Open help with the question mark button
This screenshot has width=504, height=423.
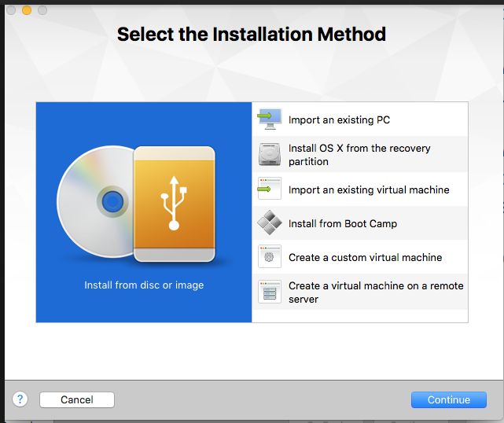pyautogui.click(x=20, y=399)
